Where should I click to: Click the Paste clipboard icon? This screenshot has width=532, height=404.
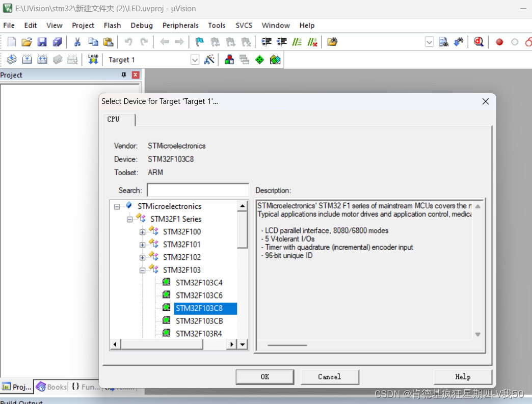(108, 42)
